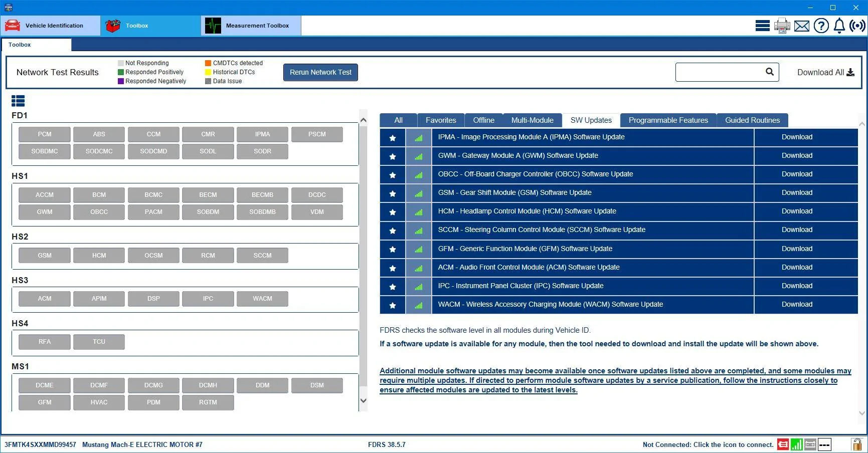Switch to the Favorites tab

(x=441, y=120)
